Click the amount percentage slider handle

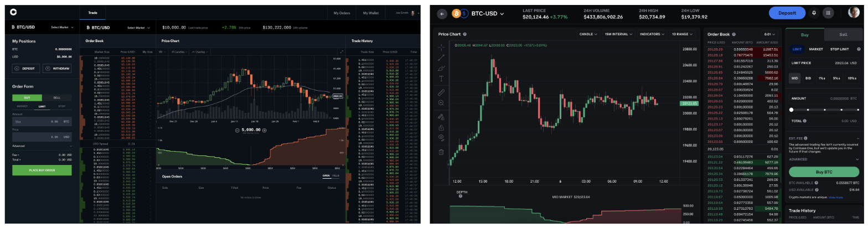tap(792, 110)
